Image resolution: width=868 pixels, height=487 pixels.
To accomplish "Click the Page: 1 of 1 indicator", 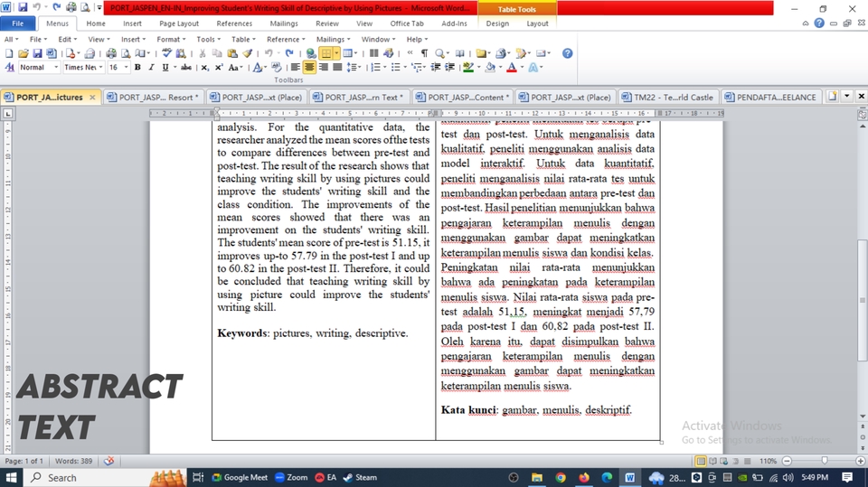I will (24, 461).
